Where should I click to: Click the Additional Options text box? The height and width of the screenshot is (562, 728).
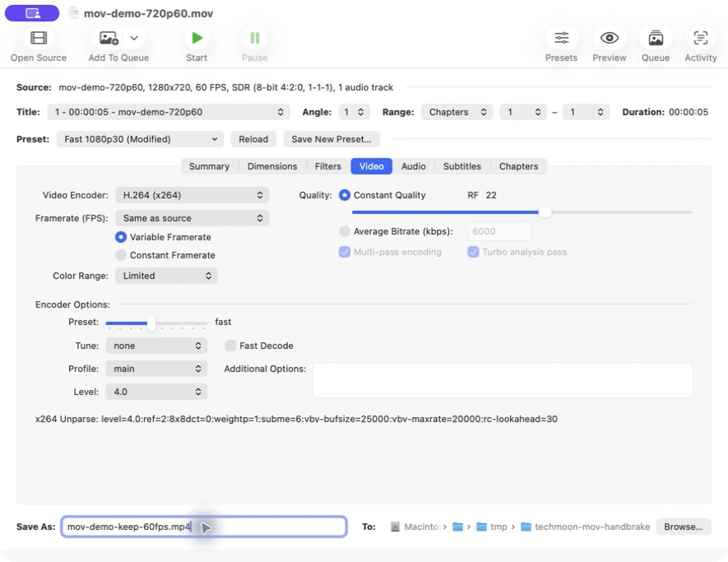[503, 380]
